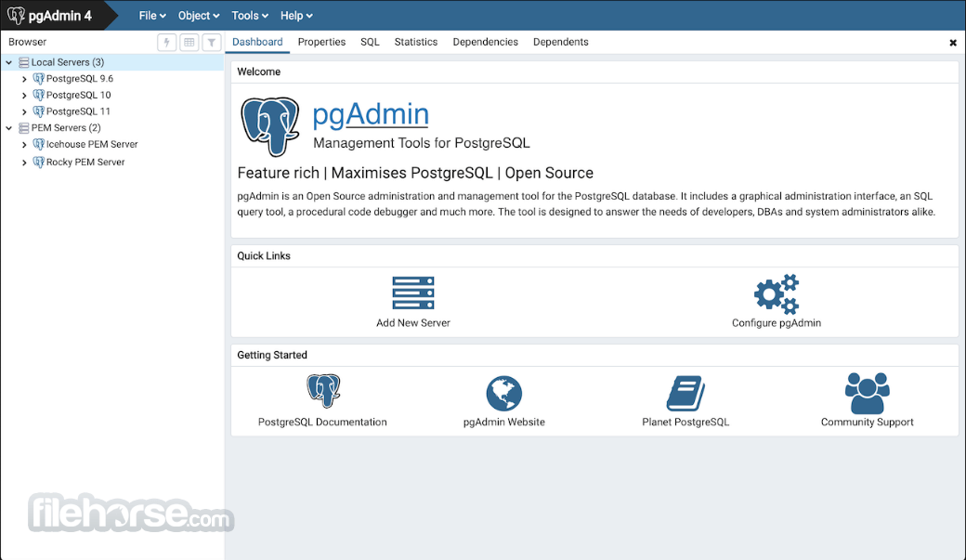Click the Quick Links section header
Screen dimensions: 966x560
[x=264, y=255]
